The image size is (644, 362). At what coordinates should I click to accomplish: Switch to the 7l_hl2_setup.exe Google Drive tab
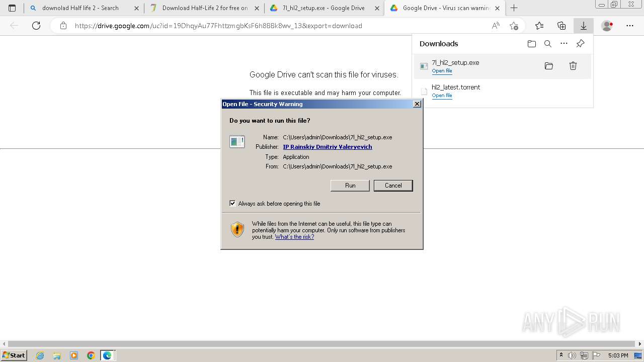click(x=324, y=8)
